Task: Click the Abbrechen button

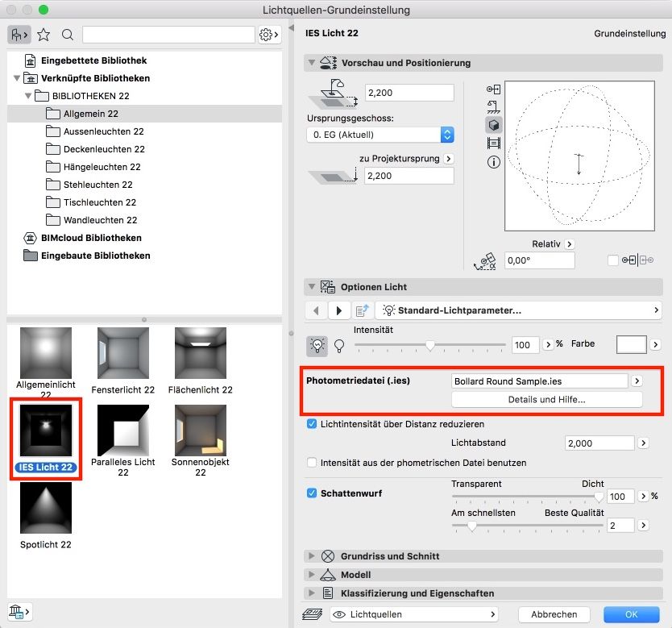Action: coord(554,614)
